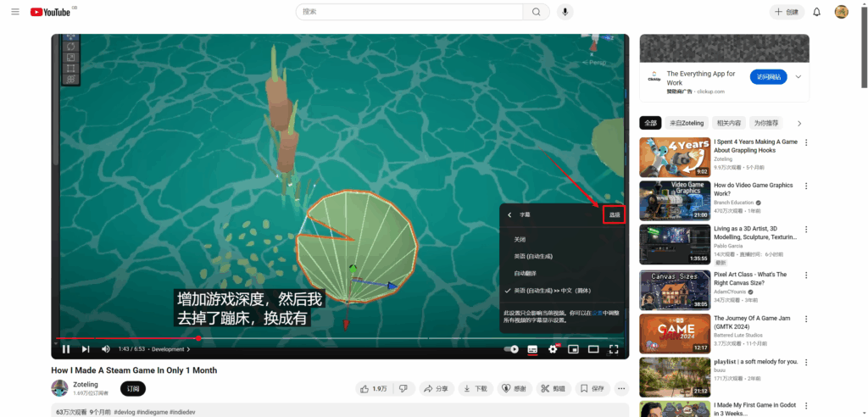Go back from the subtitles menu
This screenshot has width=868, height=417.
[509, 214]
